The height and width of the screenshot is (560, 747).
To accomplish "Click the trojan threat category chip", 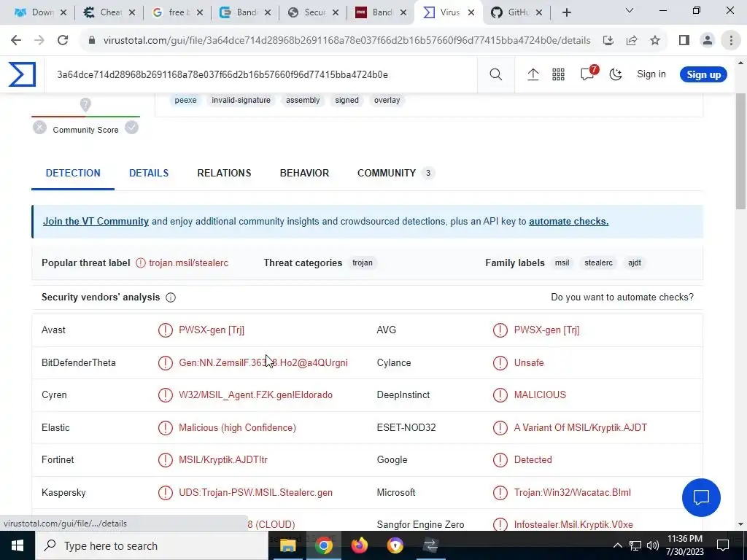I will click(x=362, y=262).
